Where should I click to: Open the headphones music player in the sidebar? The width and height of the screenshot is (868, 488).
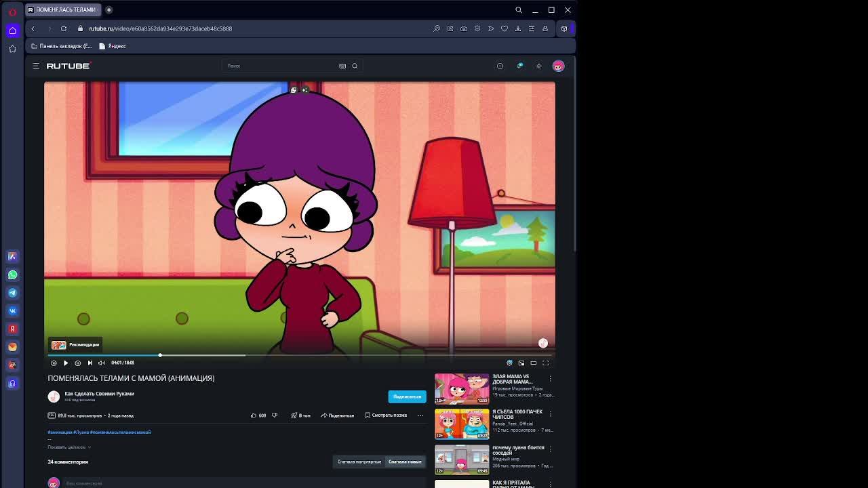tap(12, 383)
